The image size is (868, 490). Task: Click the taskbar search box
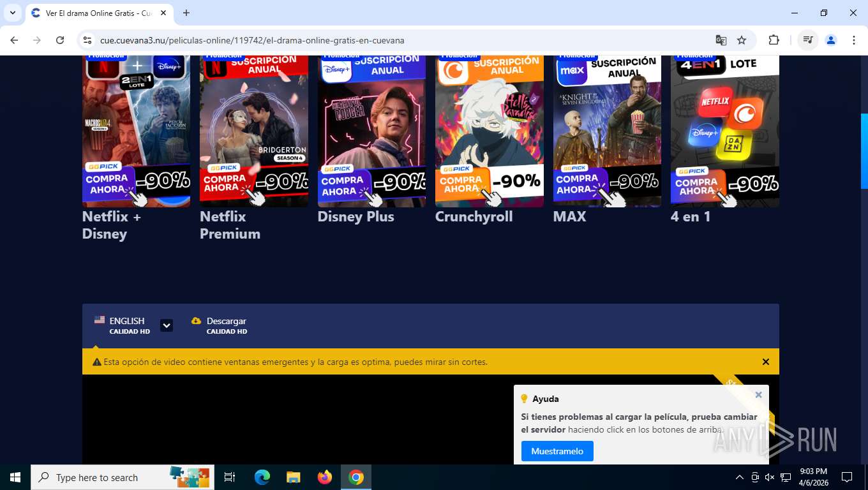122,477
